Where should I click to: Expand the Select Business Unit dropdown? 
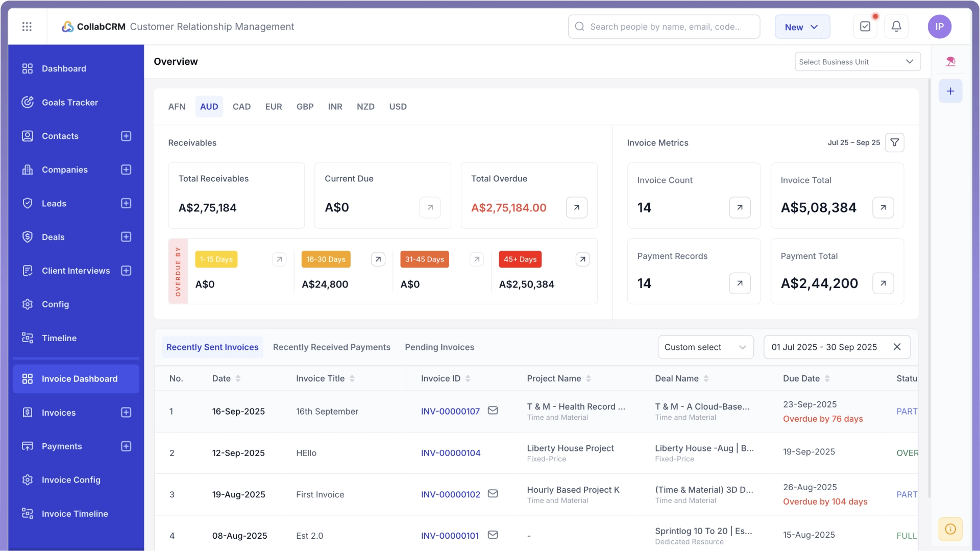click(857, 62)
